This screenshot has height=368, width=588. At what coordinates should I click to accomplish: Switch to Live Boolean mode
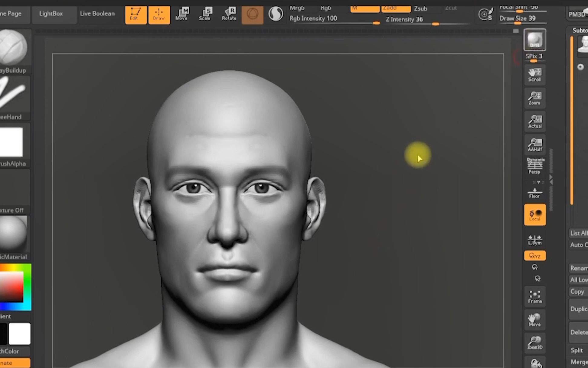[x=97, y=13]
